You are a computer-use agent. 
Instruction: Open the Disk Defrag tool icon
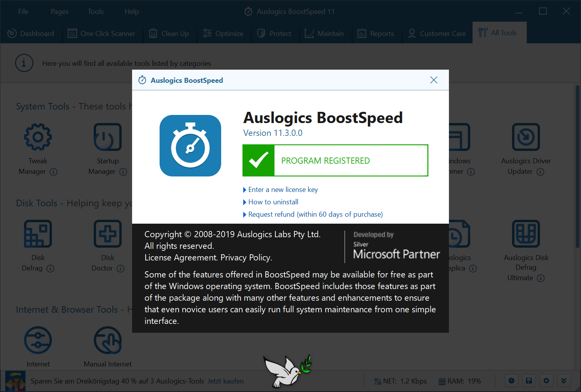point(38,234)
